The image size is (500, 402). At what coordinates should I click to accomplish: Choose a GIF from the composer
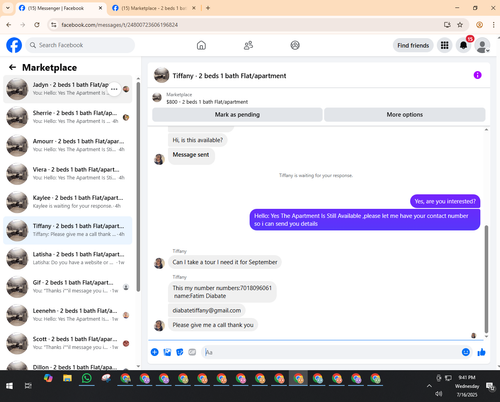pos(192,352)
